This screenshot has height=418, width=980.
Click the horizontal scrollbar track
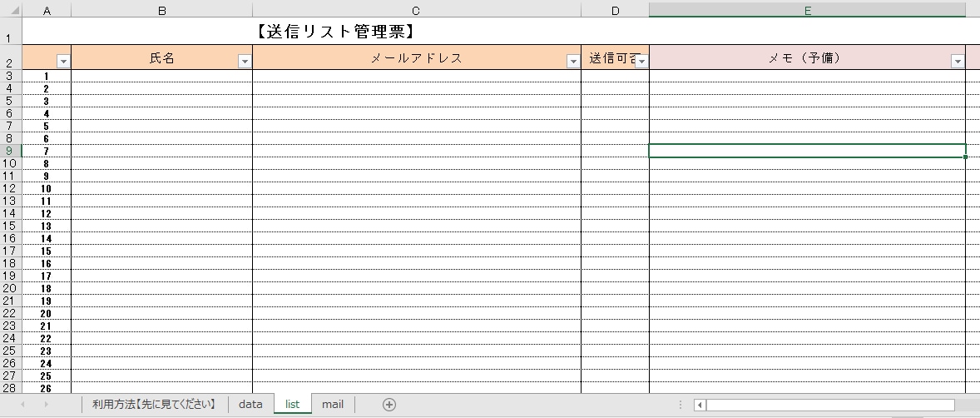pos(830,405)
